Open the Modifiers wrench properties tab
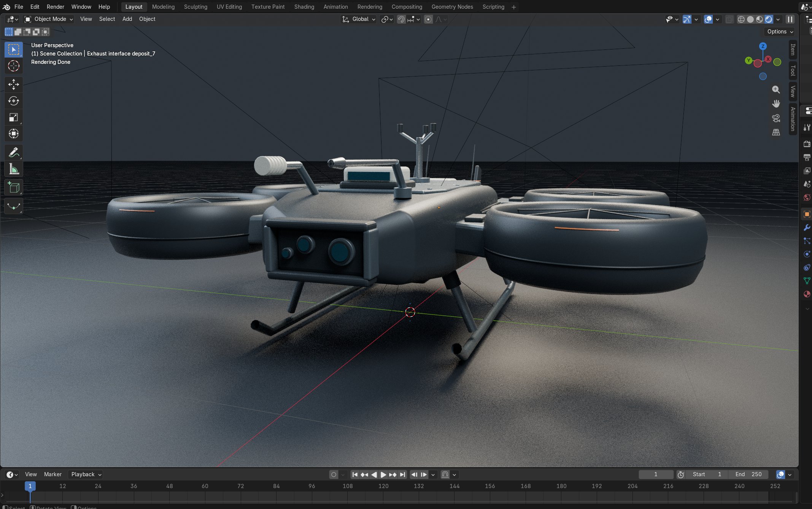Image resolution: width=812 pixels, height=509 pixels. [x=807, y=227]
